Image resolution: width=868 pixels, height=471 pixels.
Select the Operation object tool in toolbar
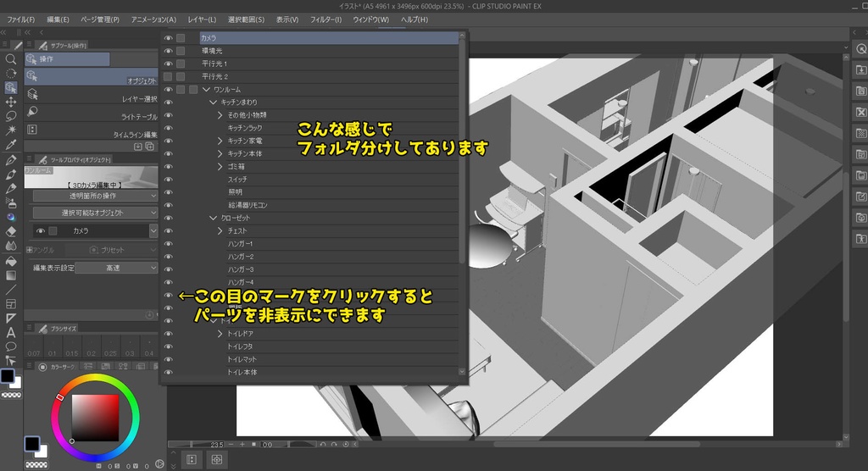(10, 87)
